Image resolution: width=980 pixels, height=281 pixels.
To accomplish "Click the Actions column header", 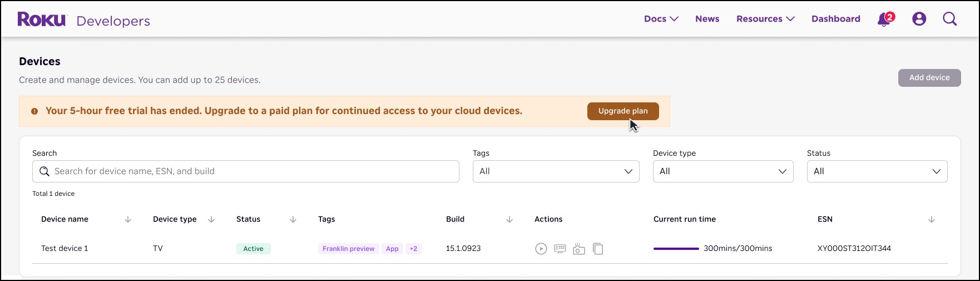I will coord(548,219).
